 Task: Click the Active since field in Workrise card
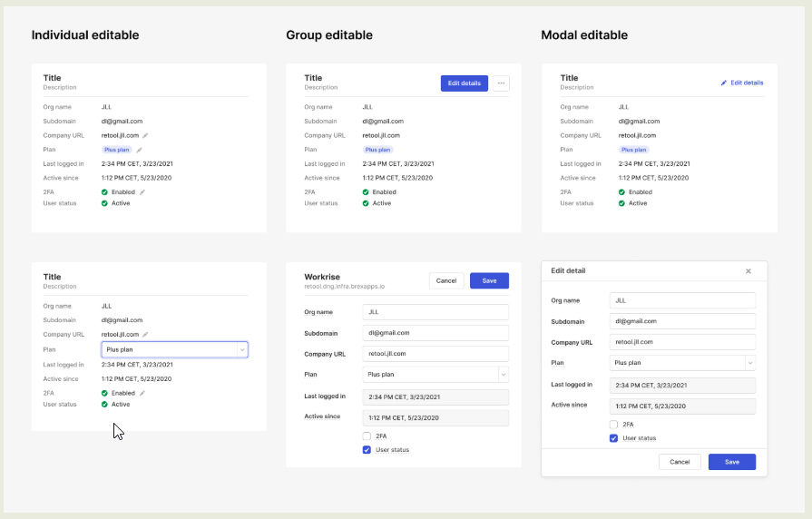[x=435, y=418]
